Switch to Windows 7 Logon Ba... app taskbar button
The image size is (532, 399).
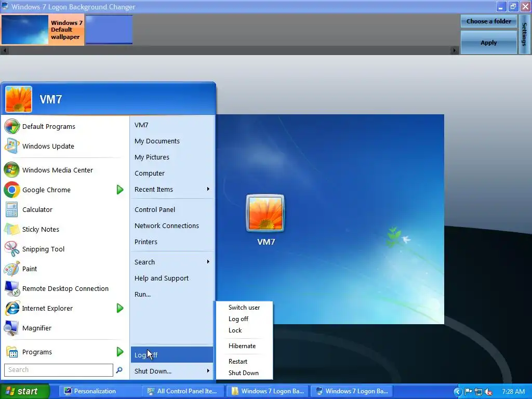352,391
